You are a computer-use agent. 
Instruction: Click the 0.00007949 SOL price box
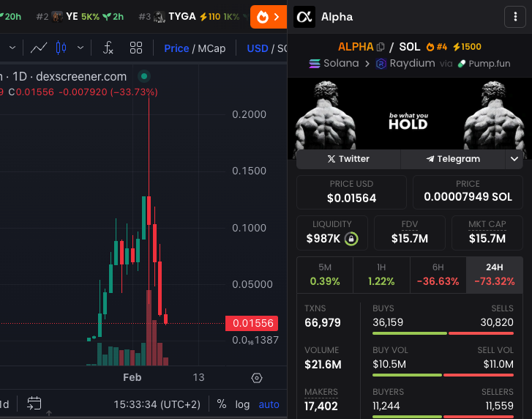point(468,192)
